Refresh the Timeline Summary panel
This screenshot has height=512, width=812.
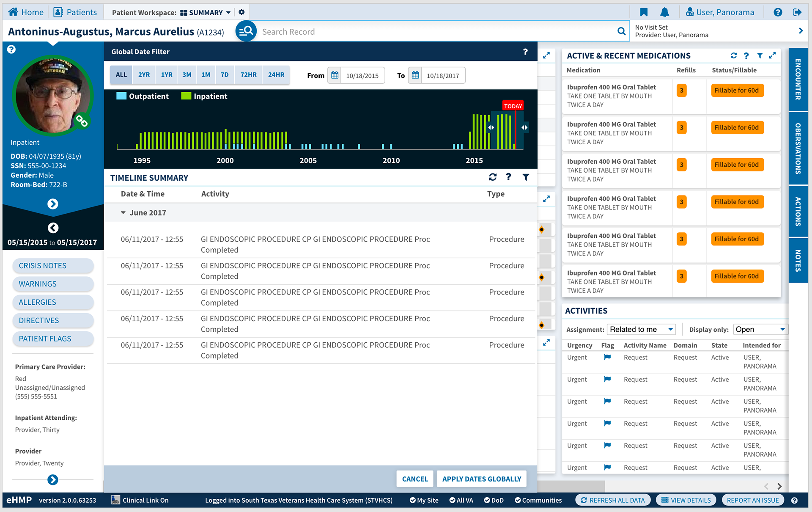[x=493, y=177]
